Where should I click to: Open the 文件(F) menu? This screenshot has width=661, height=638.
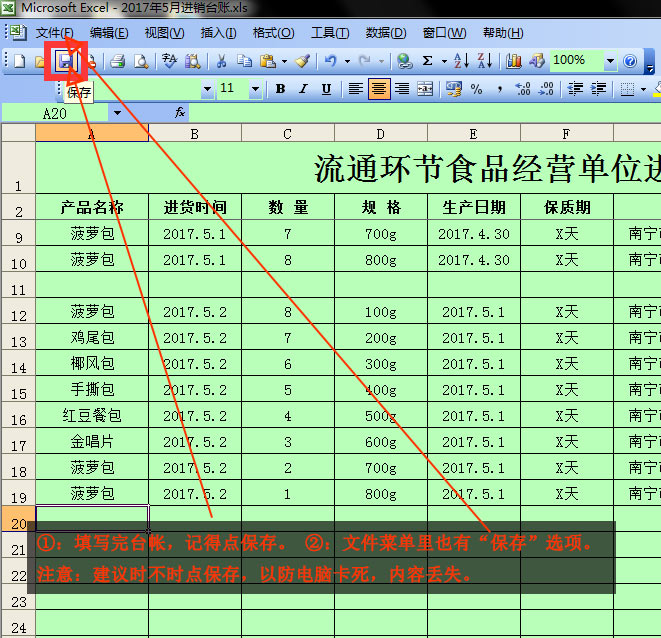pyautogui.click(x=55, y=33)
